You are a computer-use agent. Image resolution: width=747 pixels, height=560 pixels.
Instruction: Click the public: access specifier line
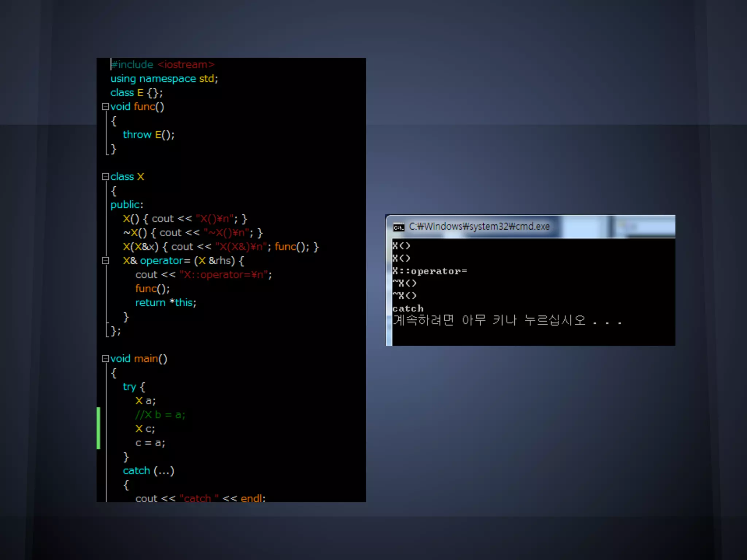coord(127,205)
